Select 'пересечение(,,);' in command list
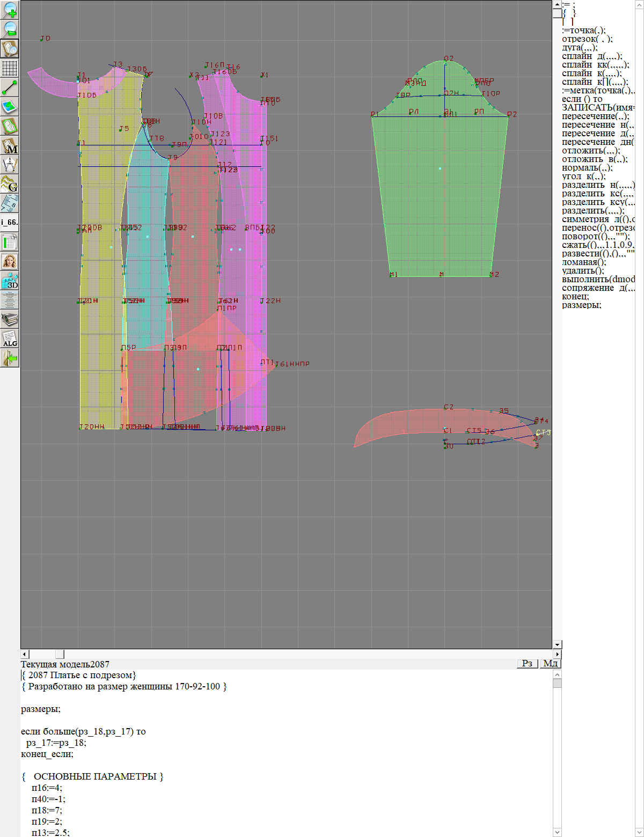The width and height of the screenshot is (644, 837). [x=595, y=116]
